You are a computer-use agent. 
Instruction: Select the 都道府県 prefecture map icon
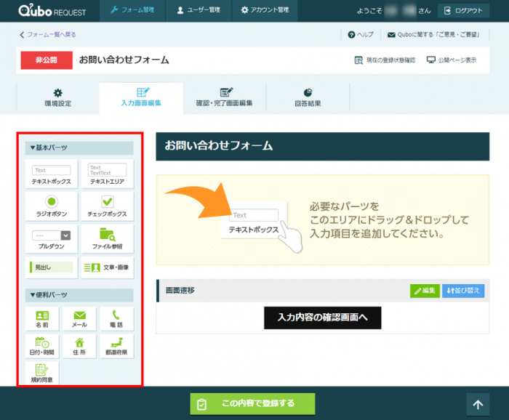coord(116,346)
